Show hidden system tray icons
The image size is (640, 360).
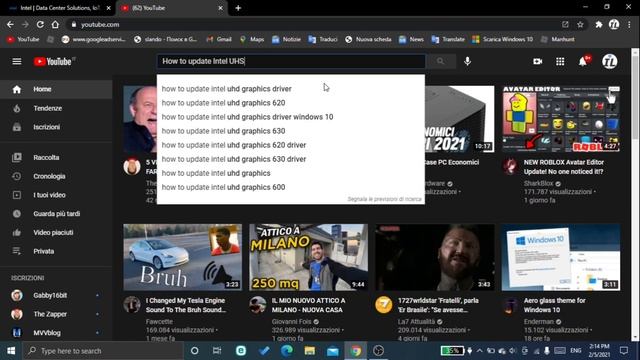pyautogui.click(x=480, y=351)
